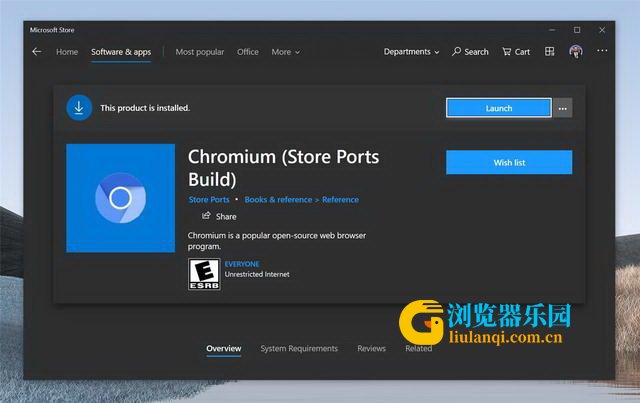Image resolution: width=640 pixels, height=403 pixels.
Task: Expand the More menu
Action: pos(286,52)
